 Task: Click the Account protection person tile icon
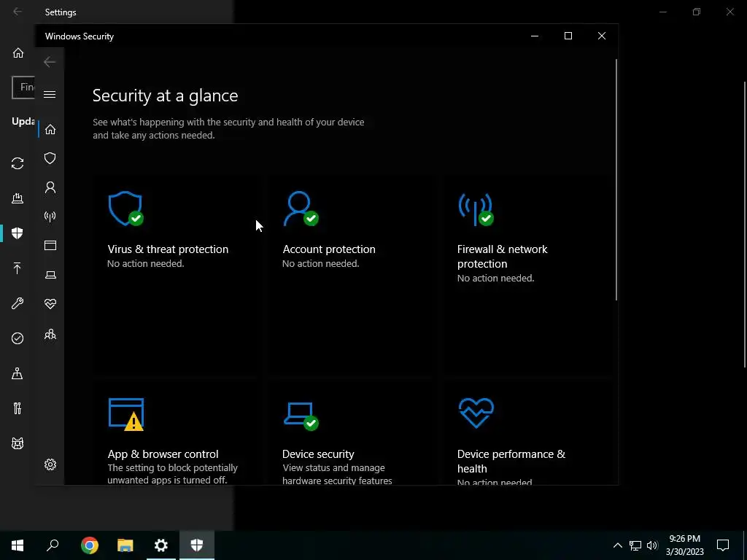[301, 209]
